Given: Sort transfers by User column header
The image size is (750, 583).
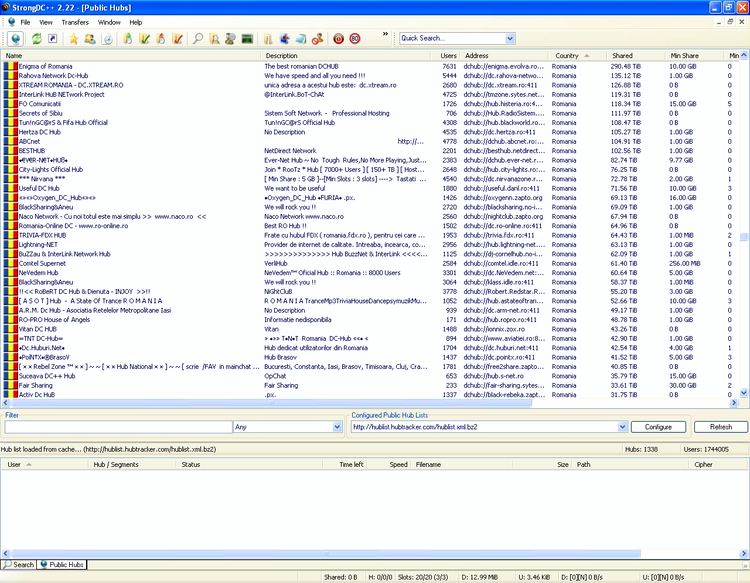Looking at the screenshot, I should click(x=44, y=464).
